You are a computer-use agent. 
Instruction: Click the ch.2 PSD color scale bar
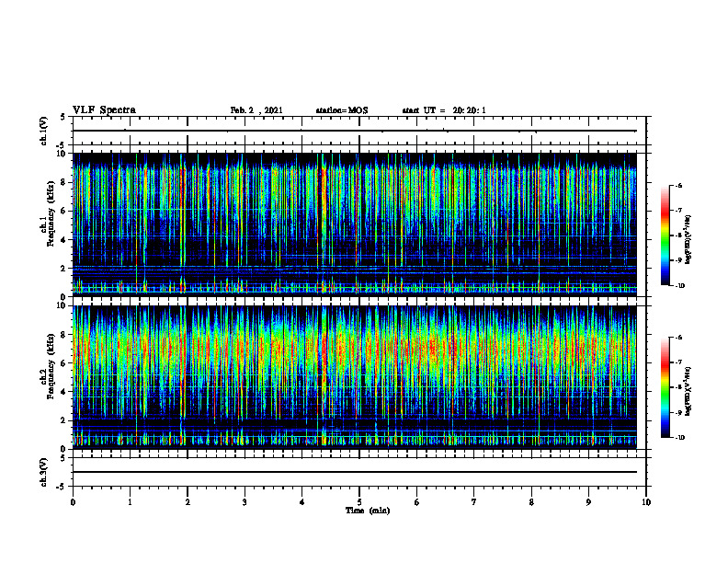(665, 387)
